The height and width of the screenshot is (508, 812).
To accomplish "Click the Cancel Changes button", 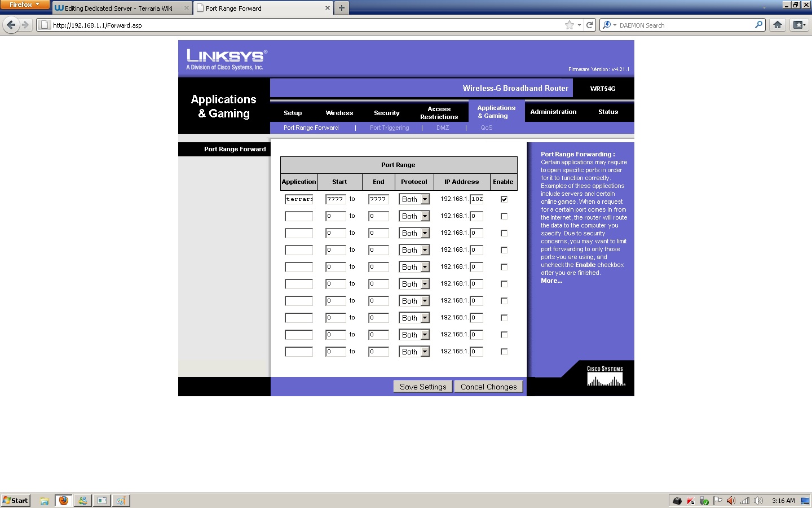I will click(489, 387).
